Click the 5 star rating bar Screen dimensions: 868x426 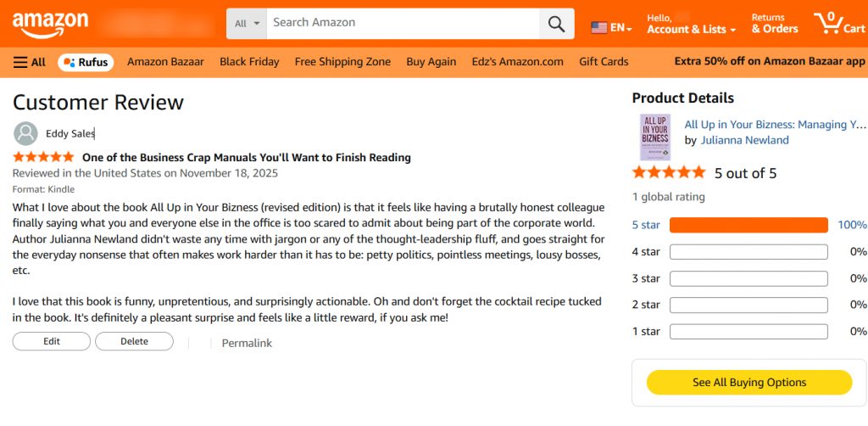click(748, 225)
